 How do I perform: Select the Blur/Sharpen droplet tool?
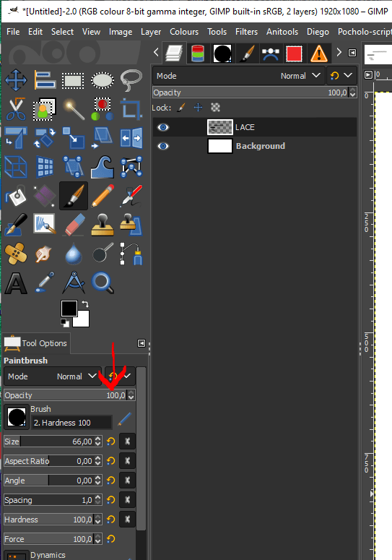click(x=74, y=254)
